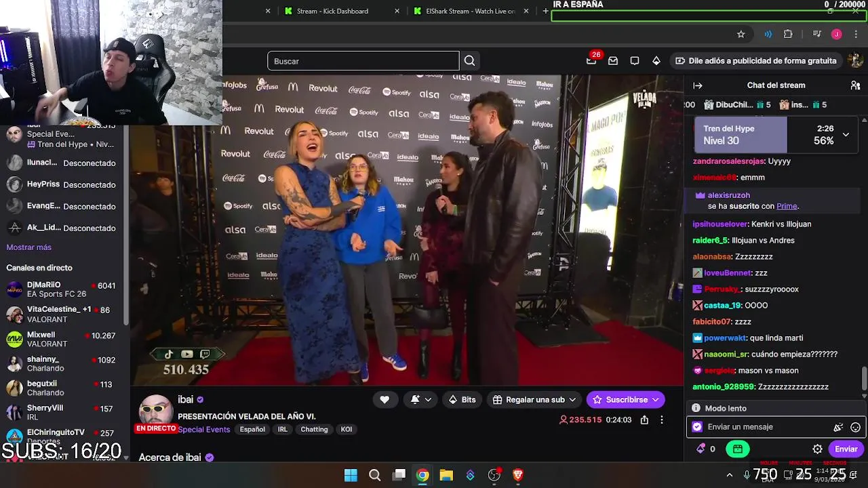Expand Mostrar más followed channels
868x488 pixels.
tap(29, 247)
